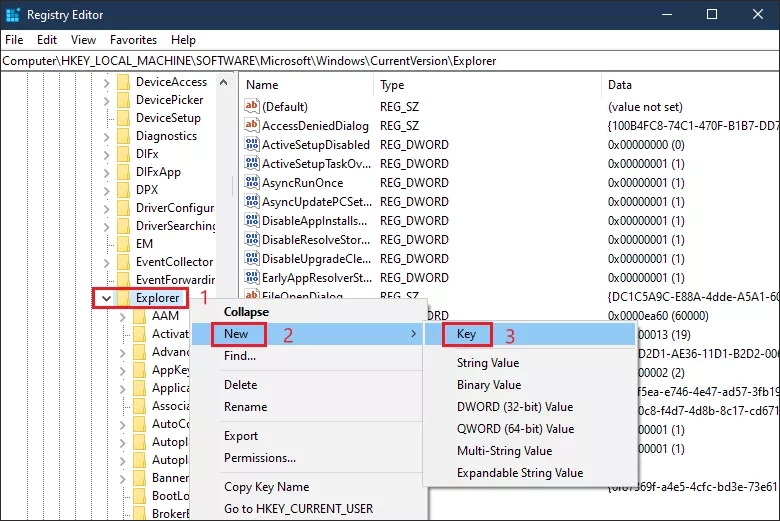Maximize the Registry Editor window

(712, 14)
